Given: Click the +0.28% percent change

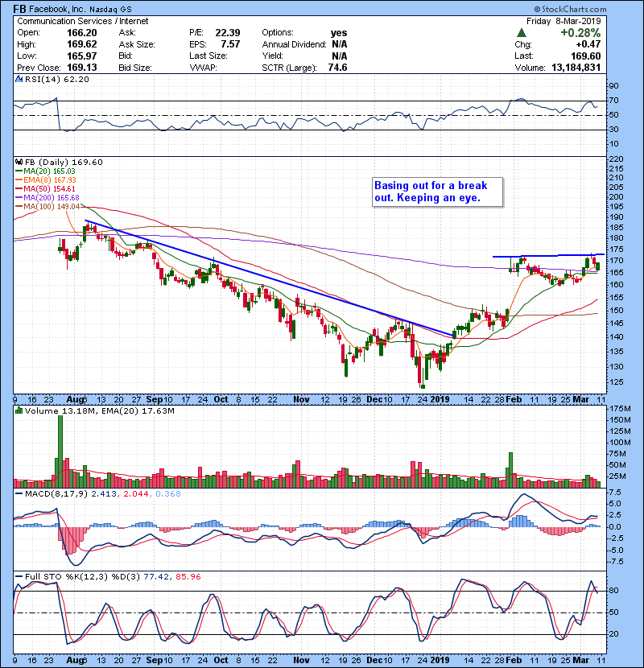Looking at the screenshot, I should [x=580, y=33].
